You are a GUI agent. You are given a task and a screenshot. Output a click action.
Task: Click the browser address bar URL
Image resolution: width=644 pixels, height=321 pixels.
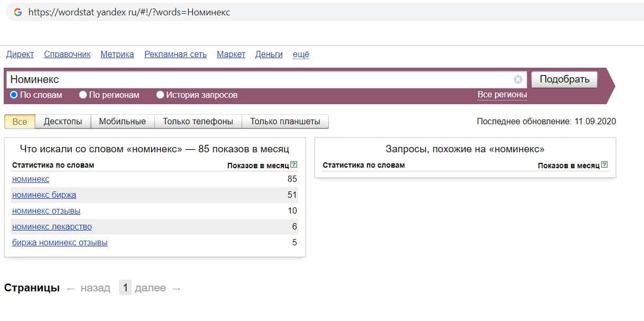pyautogui.click(x=129, y=12)
